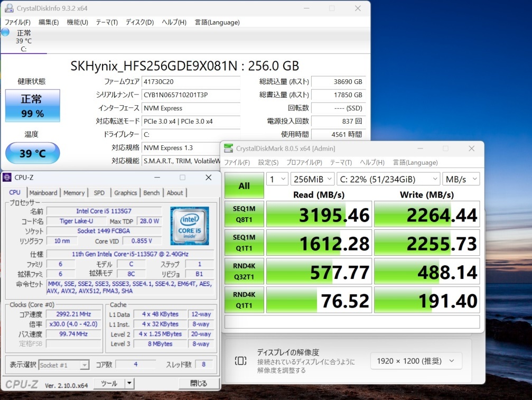532x400 pixels.
Task: Click the CrystalDiskInfo app icon in title bar
Action: point(9,8)
